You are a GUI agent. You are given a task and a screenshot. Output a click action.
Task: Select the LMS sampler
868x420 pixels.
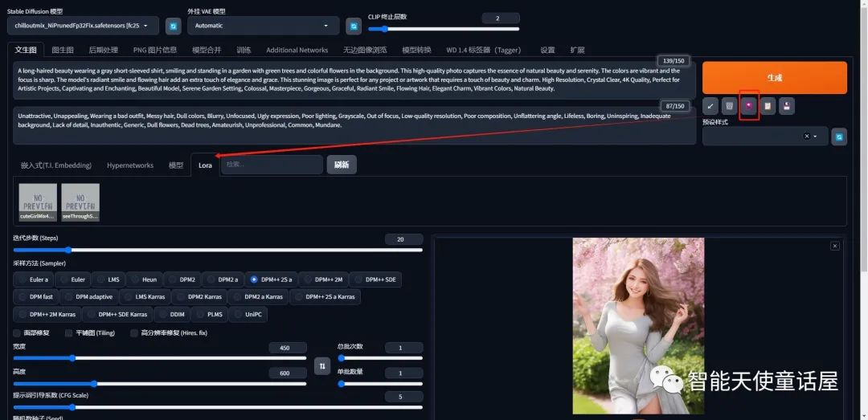(x=108, y=279)
